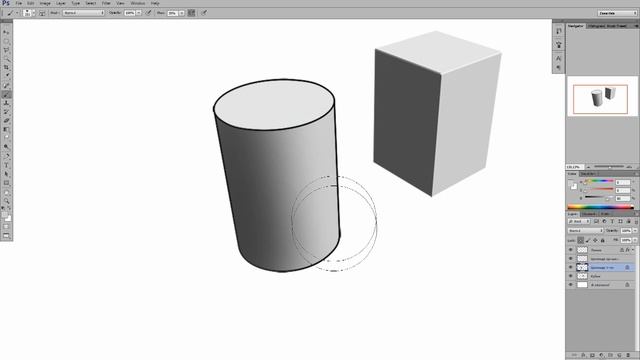Click the Photoshop Ps logo icon
Viewport: 640px width, 360px height.
(x=6, y=3)
